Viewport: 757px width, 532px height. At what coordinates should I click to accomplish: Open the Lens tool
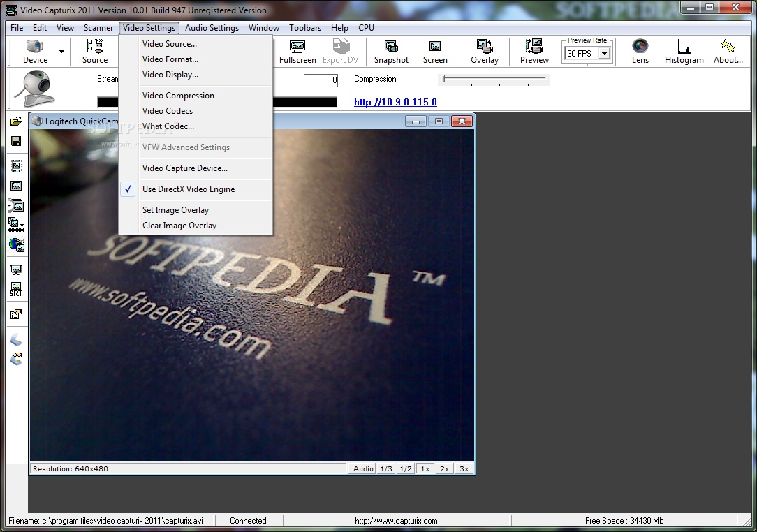(640, 52)
